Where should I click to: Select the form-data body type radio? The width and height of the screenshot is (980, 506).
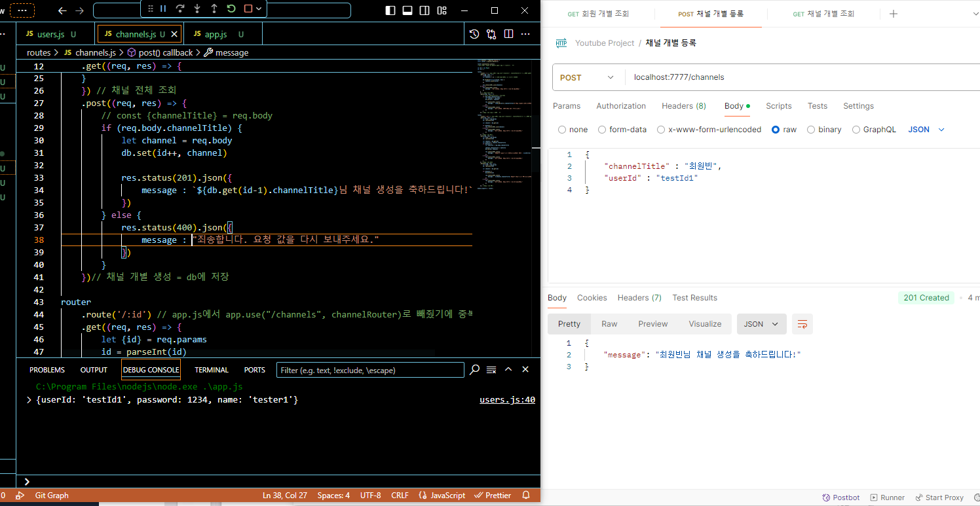point(602,130)
